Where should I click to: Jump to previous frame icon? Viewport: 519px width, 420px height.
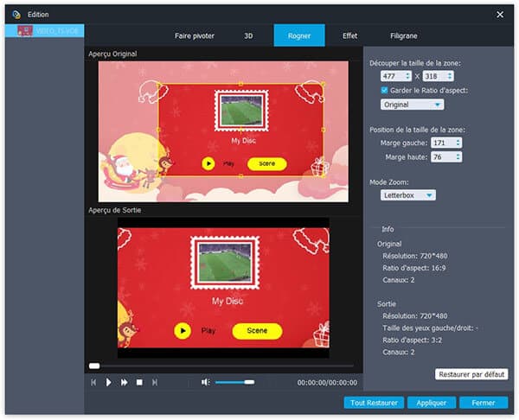pyautogui.click(x=93, y=382)
